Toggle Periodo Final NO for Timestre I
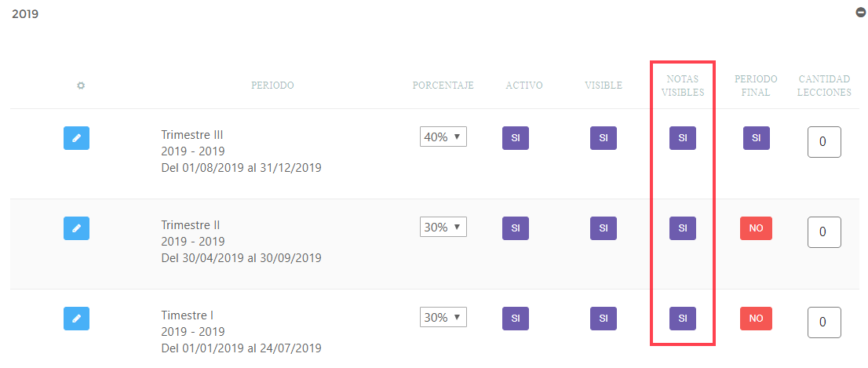 [x=757, y=319]
